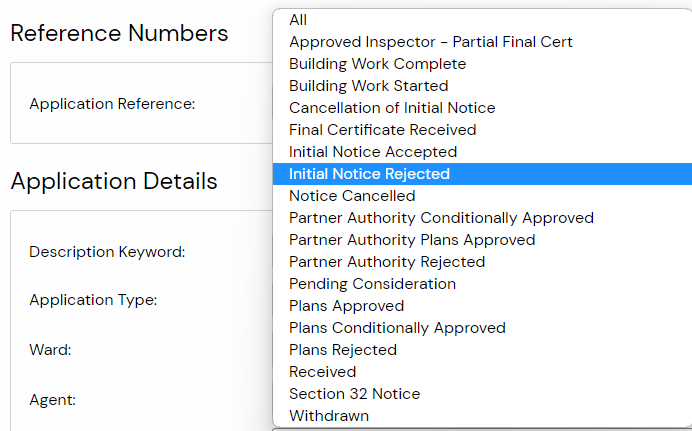692x431 pixels.
Task: Choose "Partner Authority Rejected" from list
Action: coord(386,262)
